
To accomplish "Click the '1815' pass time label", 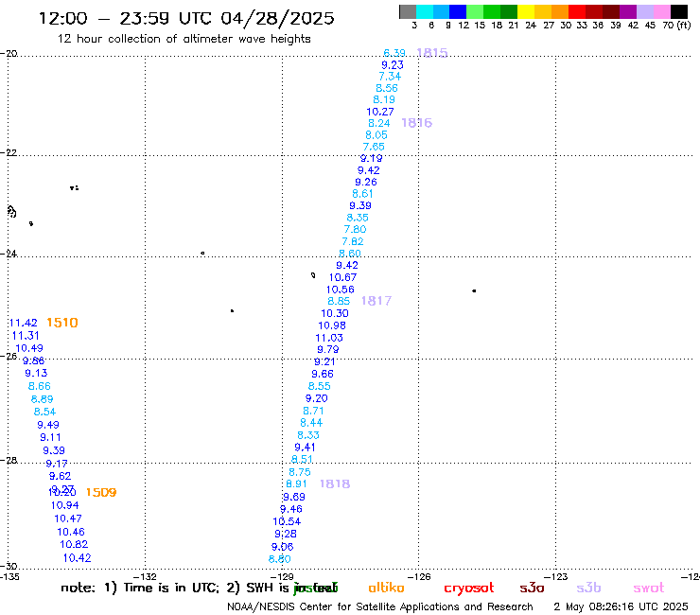I will [x=431, y=53].
